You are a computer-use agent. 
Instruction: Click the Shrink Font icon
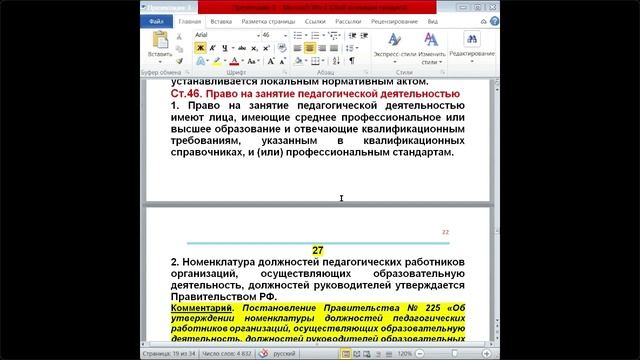[282, 61]
